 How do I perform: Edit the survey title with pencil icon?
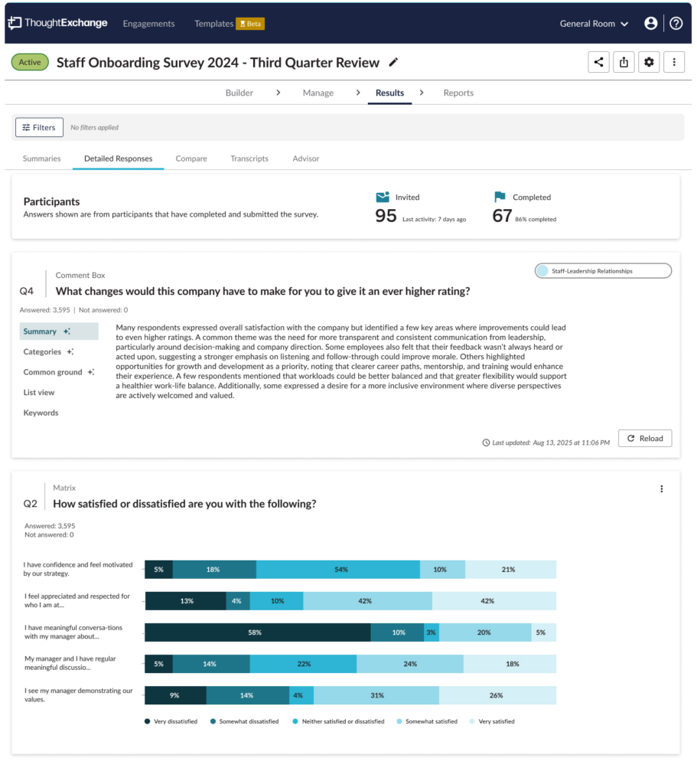point(394,63)
